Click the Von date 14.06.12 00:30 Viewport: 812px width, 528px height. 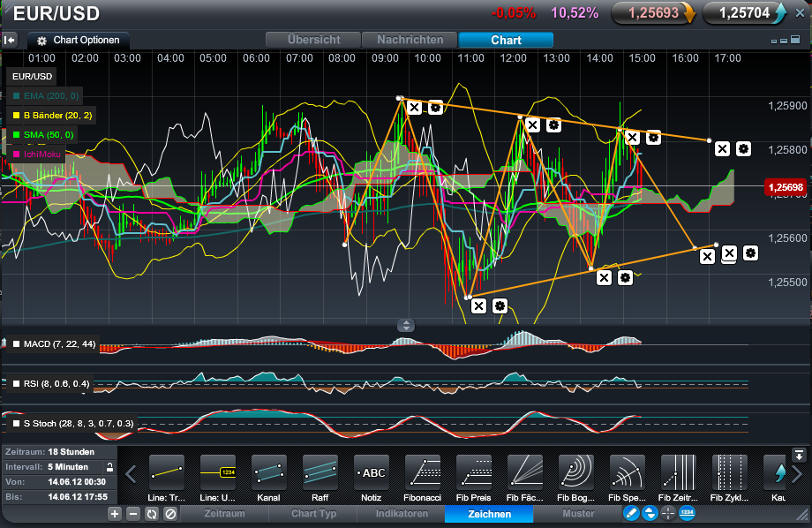(x=77, y=482)
